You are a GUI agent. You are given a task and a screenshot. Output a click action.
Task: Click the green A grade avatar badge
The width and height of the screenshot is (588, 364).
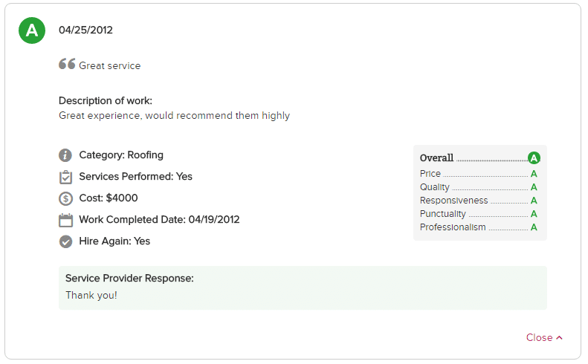32,30
